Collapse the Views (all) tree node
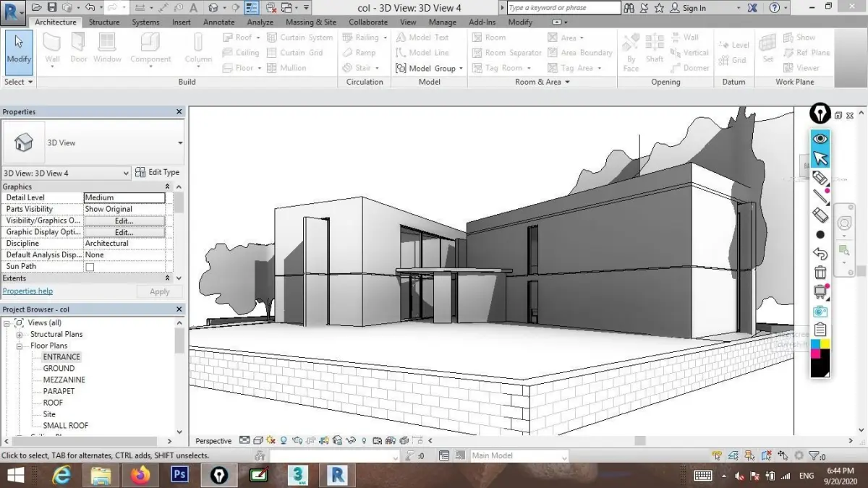The width and height of the screenshot is (868, 488). [x=8, y=323]
